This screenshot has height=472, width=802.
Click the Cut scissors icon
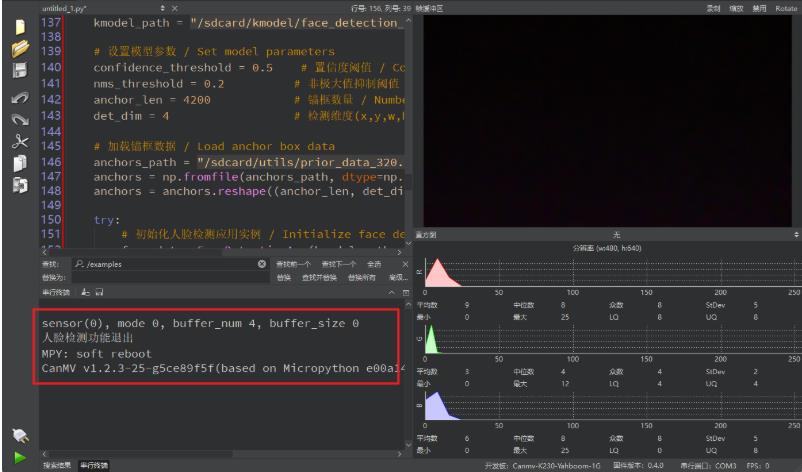(19, 141)
